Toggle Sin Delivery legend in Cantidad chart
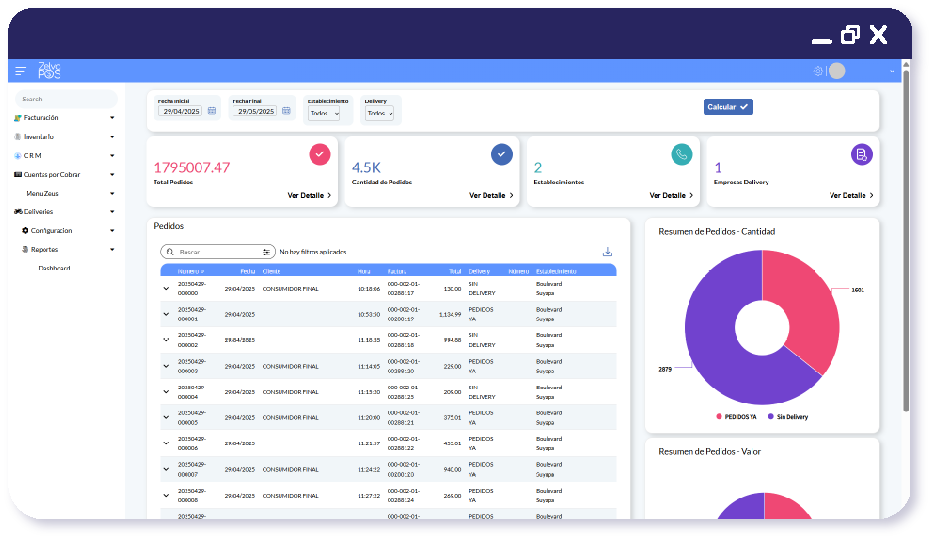The image size is (935, 542). 788,417
